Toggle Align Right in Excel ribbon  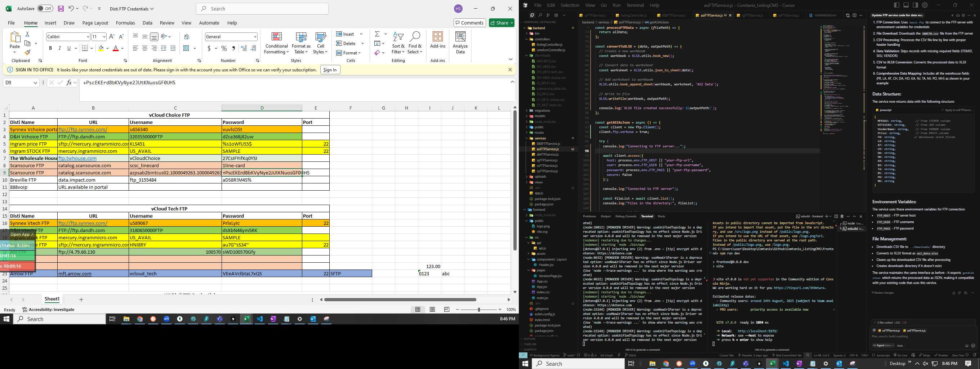coord(154,48)
